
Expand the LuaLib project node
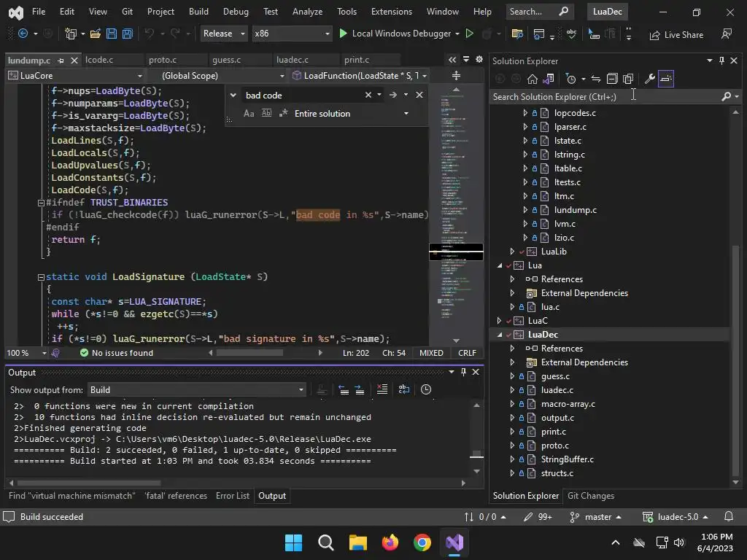[512, 252]
